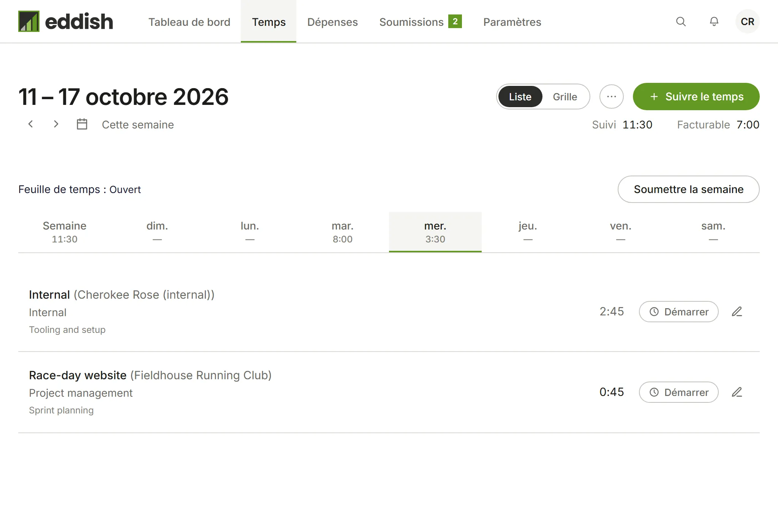This screenshot has height=532, width=778.
Task: Open the Dépenses tab
Action: coord(332,22)
